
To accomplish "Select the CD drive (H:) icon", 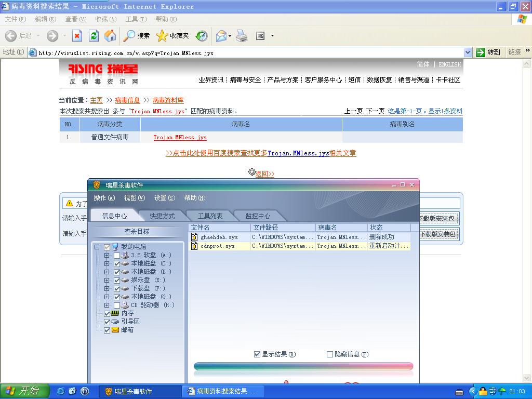I will click(x=125, y=304).
